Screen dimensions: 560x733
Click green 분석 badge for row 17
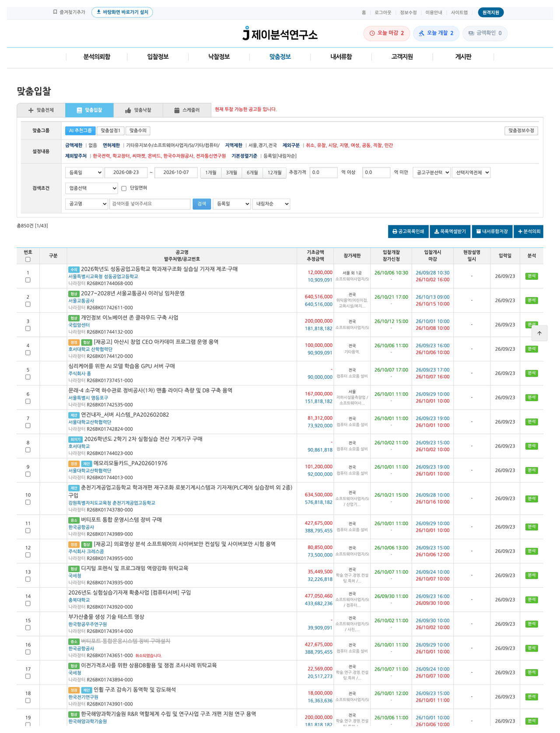tap(532, 673)
